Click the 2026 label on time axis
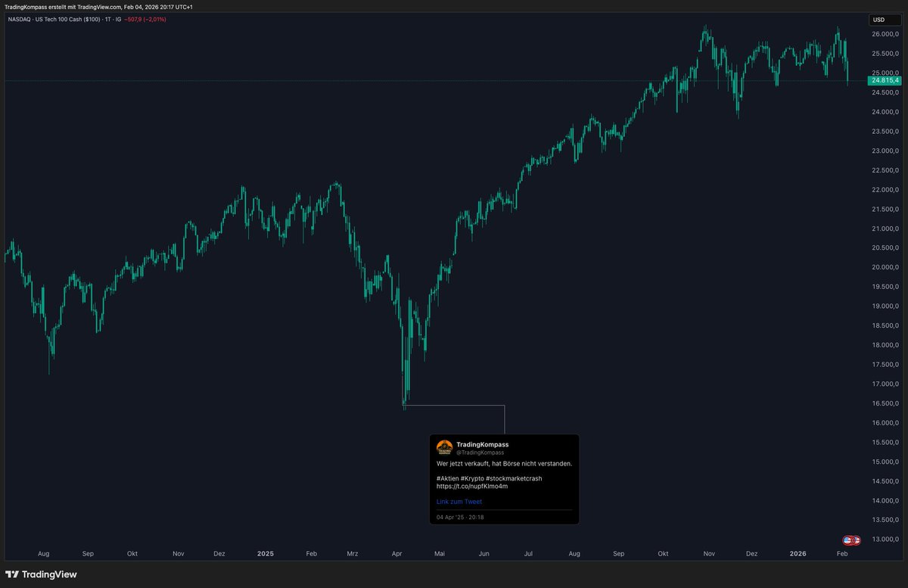 coord(798,554)
